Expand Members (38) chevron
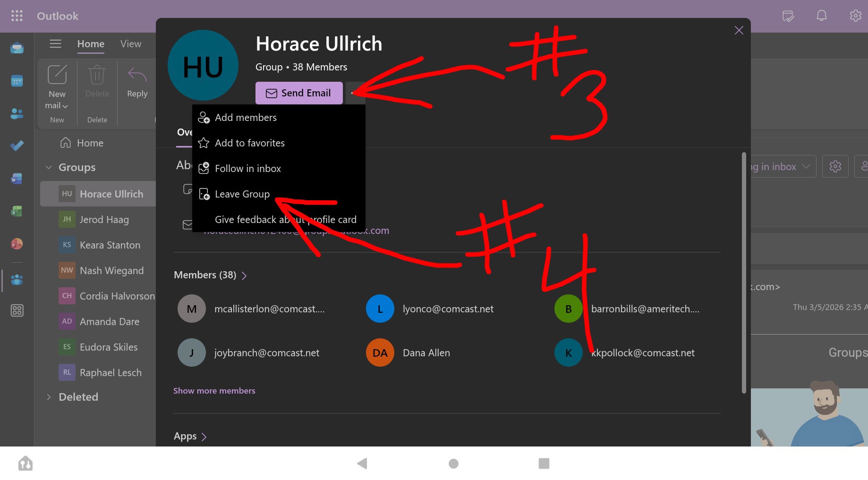 [x=244, y=275]
